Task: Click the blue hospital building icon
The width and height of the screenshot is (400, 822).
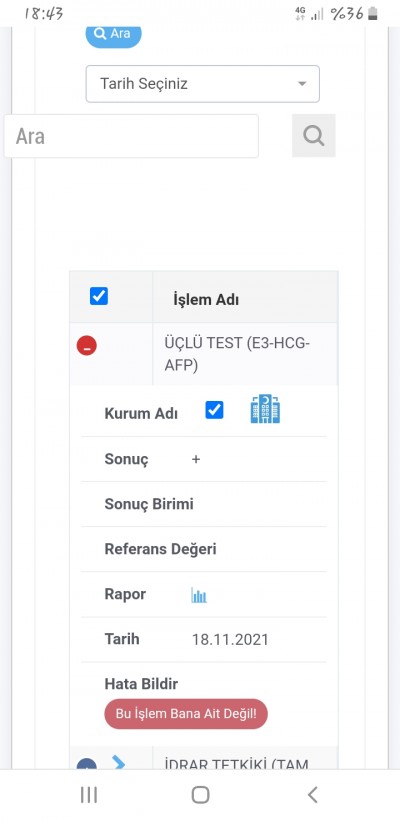Action: pyautogui.click(x=265, y=409)
